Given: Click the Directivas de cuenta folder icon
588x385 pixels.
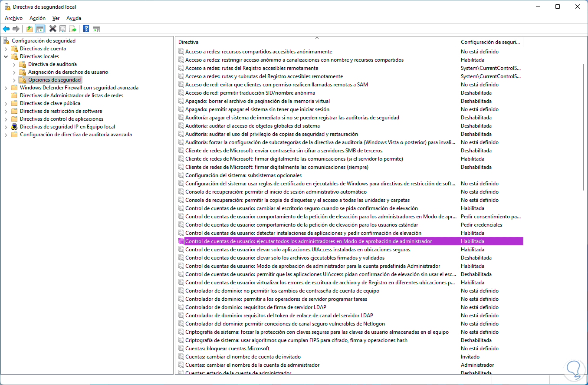Looking at the screenshot, I should [x=14, y=49].
